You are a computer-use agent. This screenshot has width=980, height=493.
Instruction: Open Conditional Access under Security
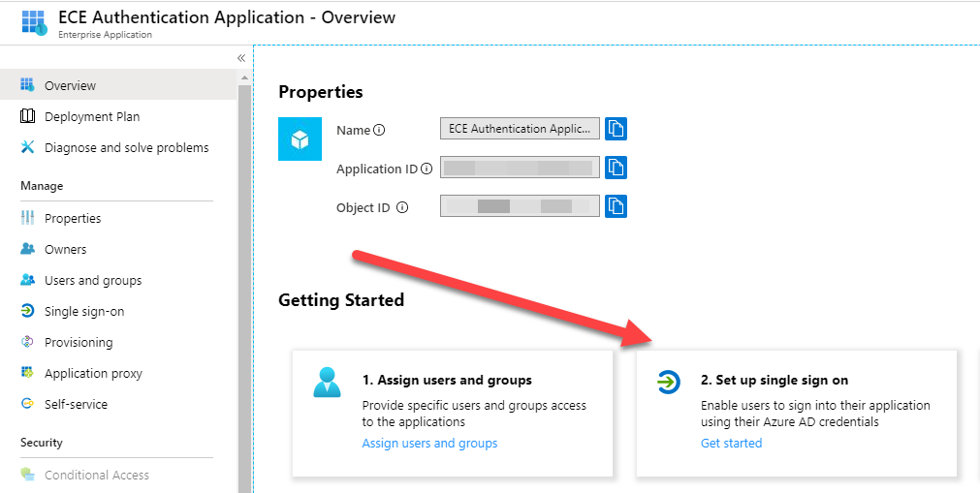click(x=97, y=475)
